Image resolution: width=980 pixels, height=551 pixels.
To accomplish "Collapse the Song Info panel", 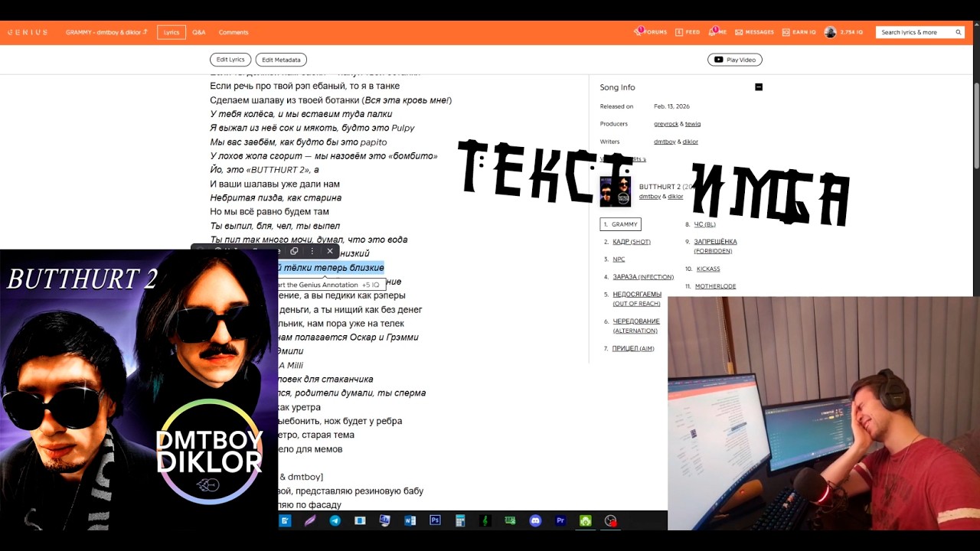I will pos(759,87).
